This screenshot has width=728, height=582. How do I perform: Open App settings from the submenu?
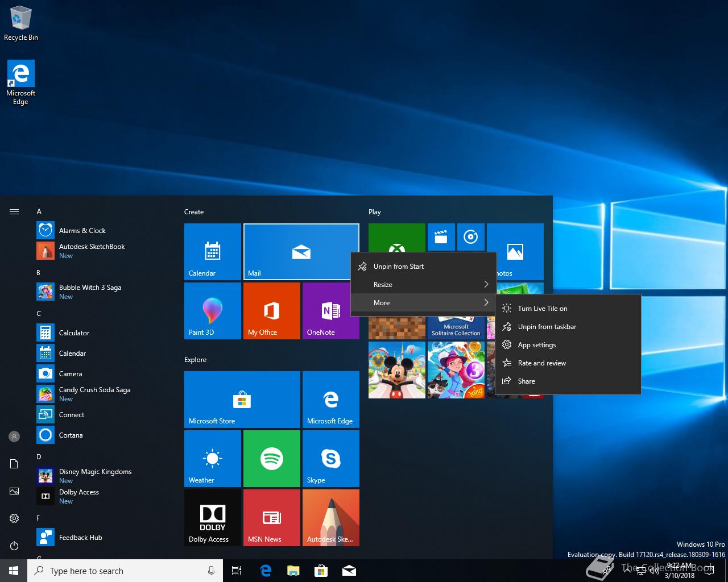pos(568,345)
